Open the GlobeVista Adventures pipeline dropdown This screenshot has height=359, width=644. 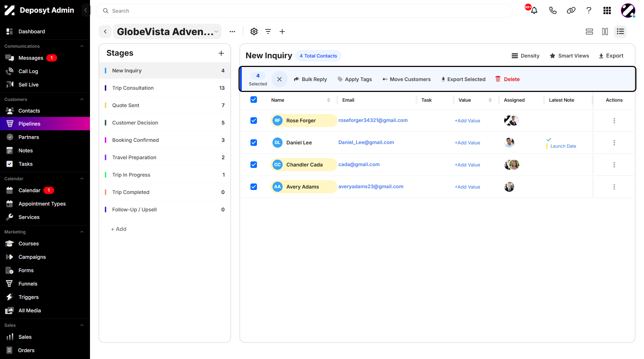pos(167,31)
